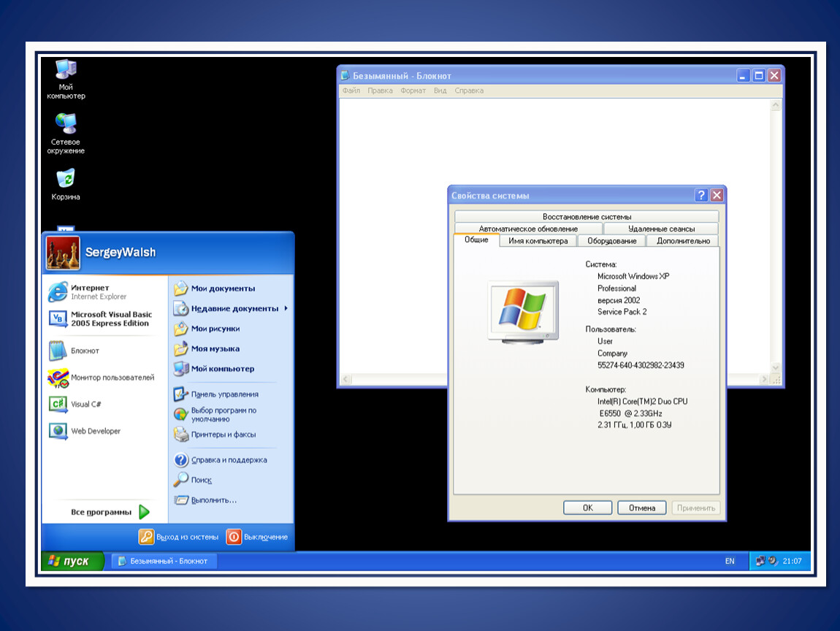Click Отмена in Свойства системы dialog
The image size is (840, 631).
pyautogui.click(x=642, y=508)
